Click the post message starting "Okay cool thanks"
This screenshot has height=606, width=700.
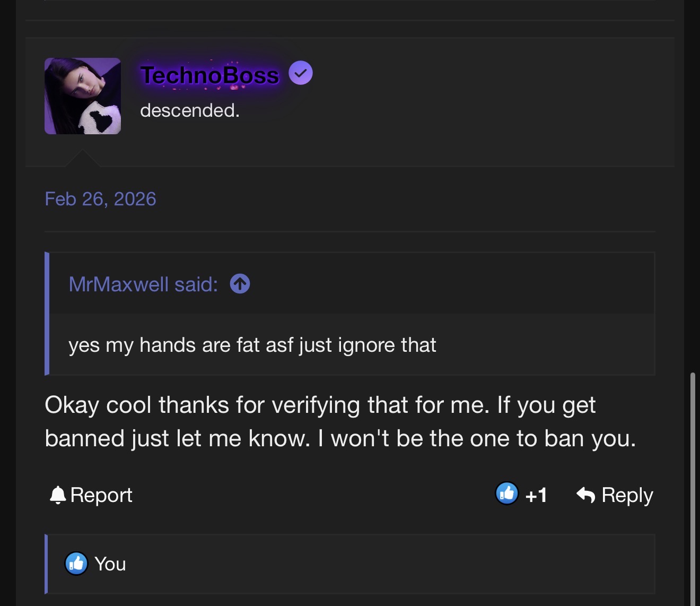tap(339, 422)
